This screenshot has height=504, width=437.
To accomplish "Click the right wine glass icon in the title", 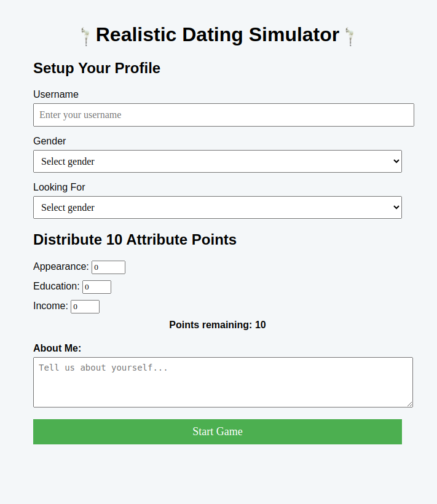I will (x=349, y=35).
